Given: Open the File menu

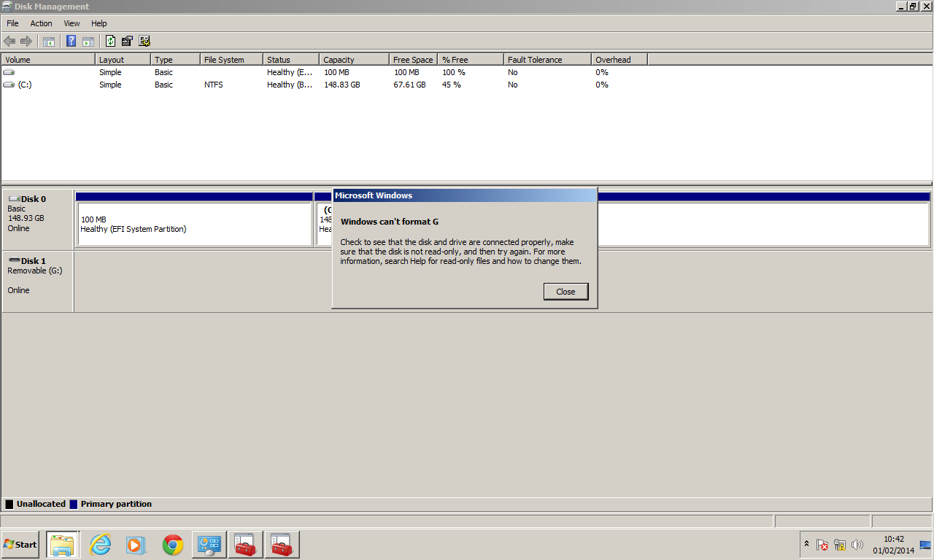Looking at the screenshot, I should (x=12, y=23).
